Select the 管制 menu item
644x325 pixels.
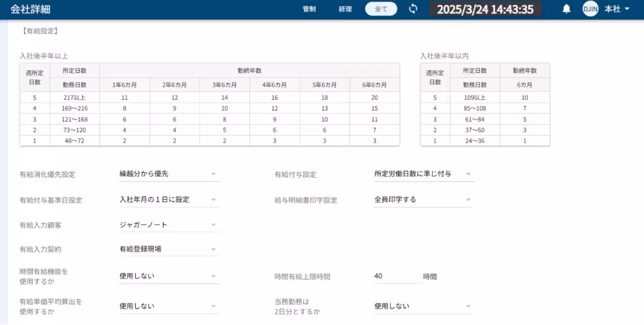tap(309, 9)
